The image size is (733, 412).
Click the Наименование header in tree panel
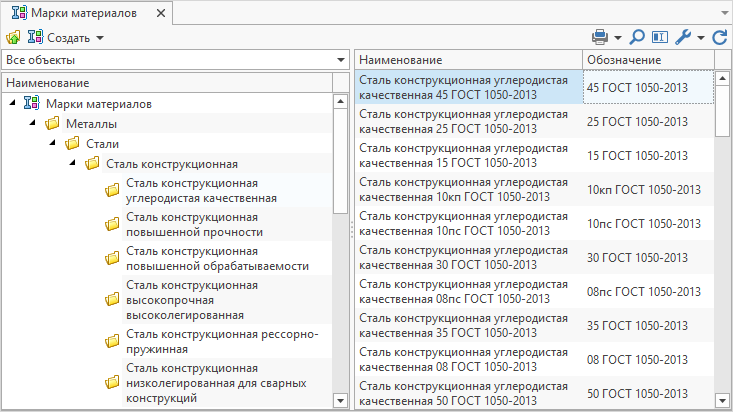[168, 83]
